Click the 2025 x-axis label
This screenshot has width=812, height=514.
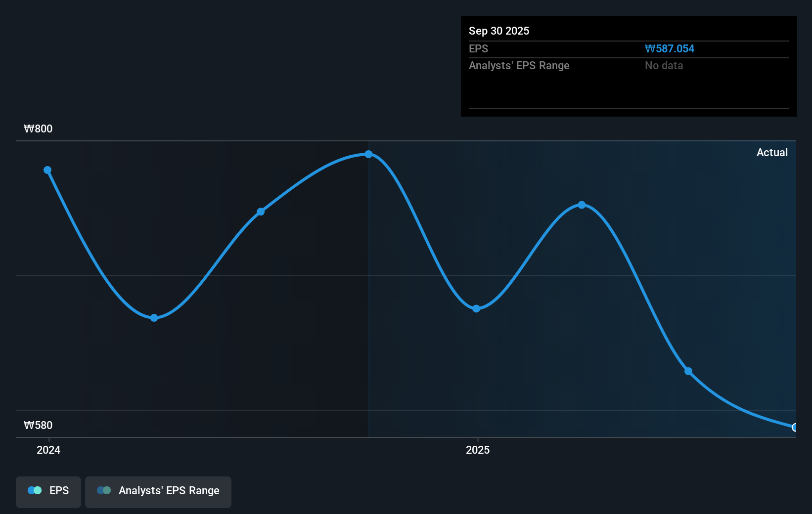[478, 450]
